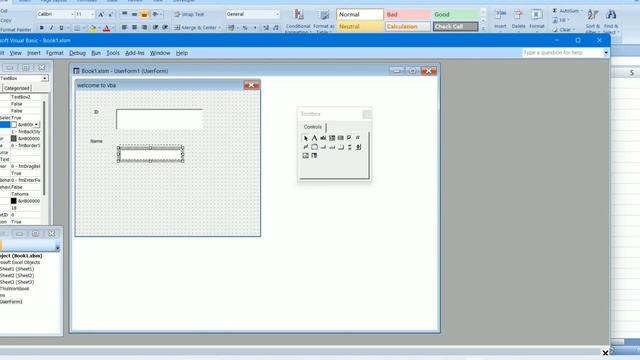Toggle Bold in Excel ribbon
Screen dimensions: 640x360
click(42, 28)
